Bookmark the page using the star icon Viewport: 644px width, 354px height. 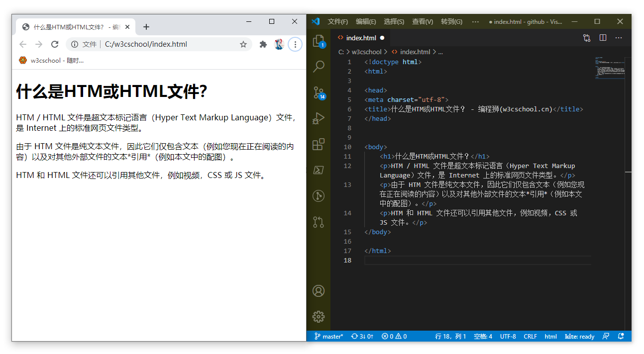[243, 44]
